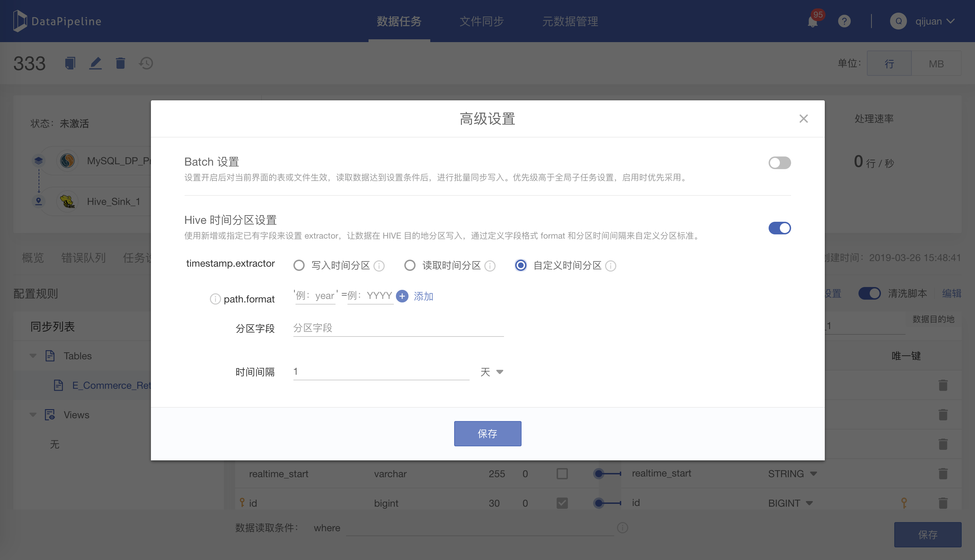Screen dimensions: 975x560
Task: Click the copy task icon beside 333
Action: [70, 63]
